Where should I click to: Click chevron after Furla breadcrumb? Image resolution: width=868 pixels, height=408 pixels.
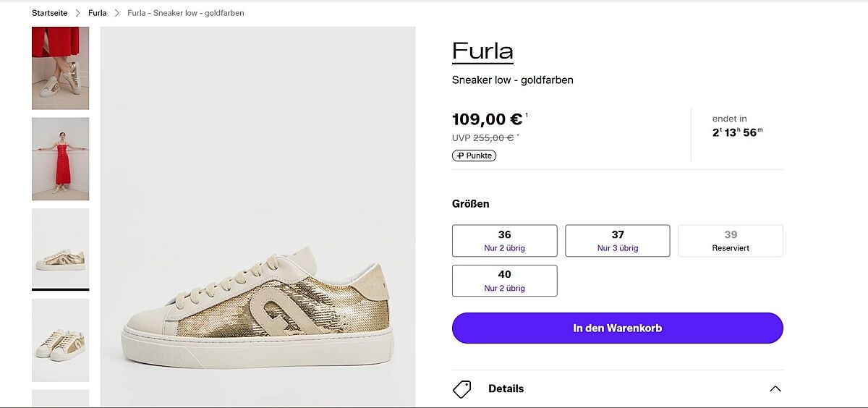coord(117,13)
